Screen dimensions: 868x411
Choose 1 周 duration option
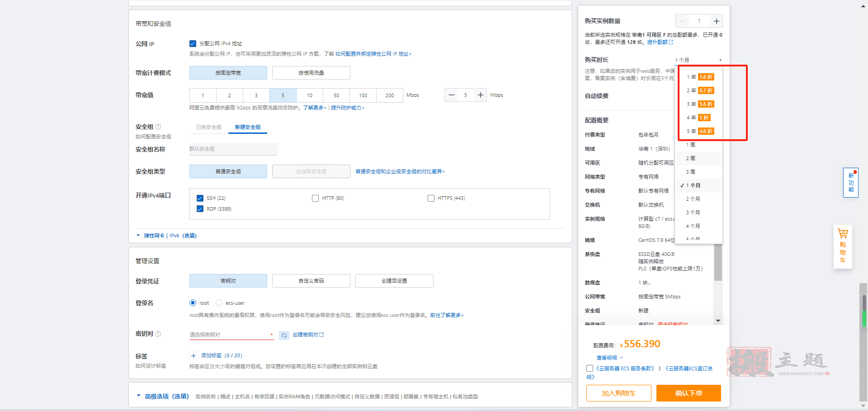click(699, 145)
